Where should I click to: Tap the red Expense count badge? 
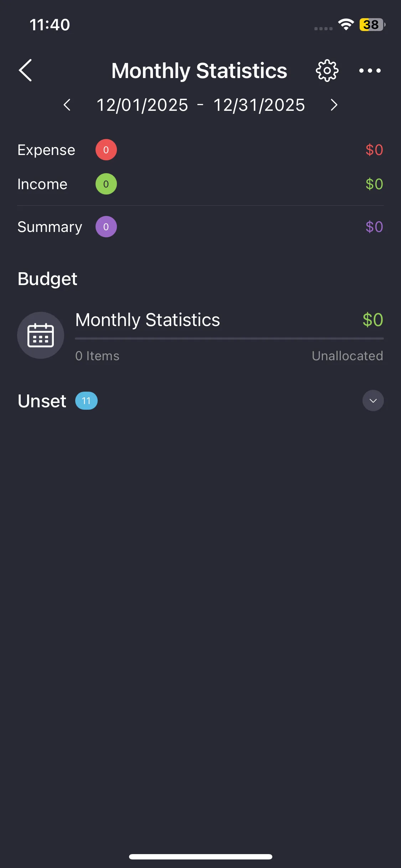tap(106, 150)
